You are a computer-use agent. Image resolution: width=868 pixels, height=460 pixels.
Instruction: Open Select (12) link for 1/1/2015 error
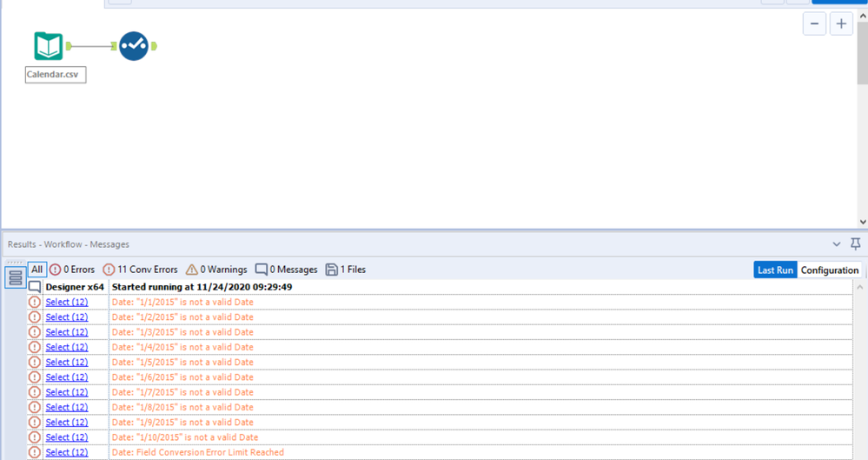coord(66,302)
